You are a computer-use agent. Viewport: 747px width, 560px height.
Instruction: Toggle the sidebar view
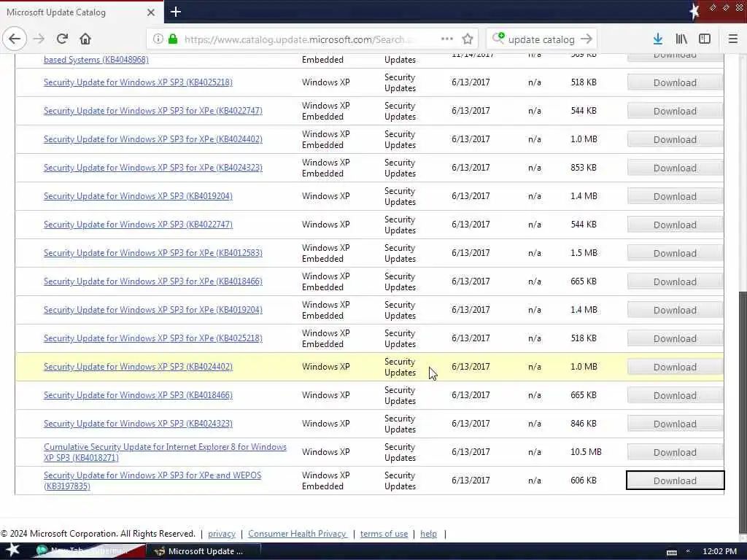tap(705, 39)
